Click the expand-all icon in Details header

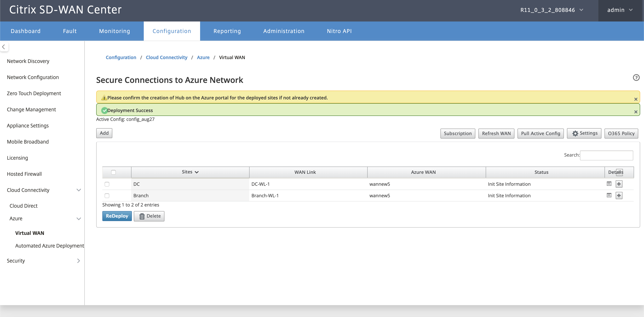point(619,172)
